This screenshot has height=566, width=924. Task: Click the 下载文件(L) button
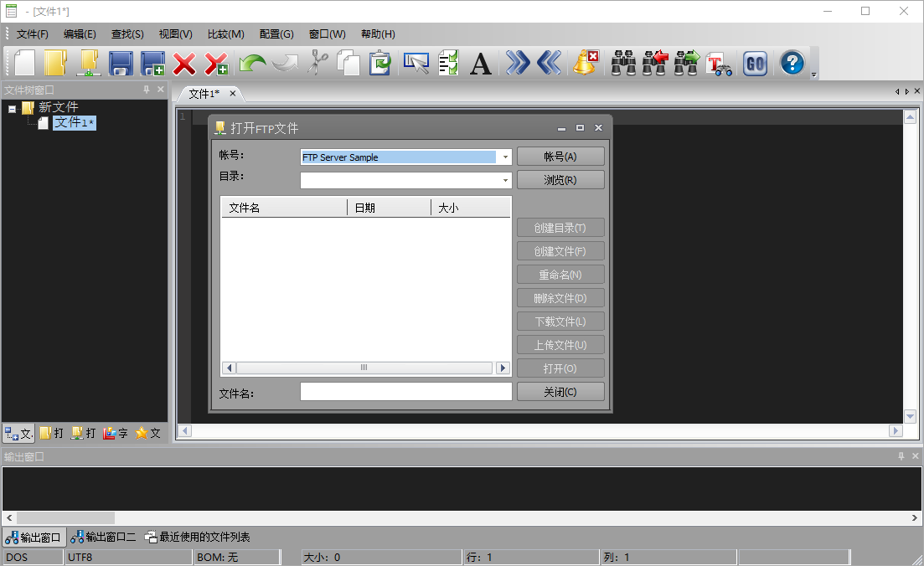tap(560, 321)
